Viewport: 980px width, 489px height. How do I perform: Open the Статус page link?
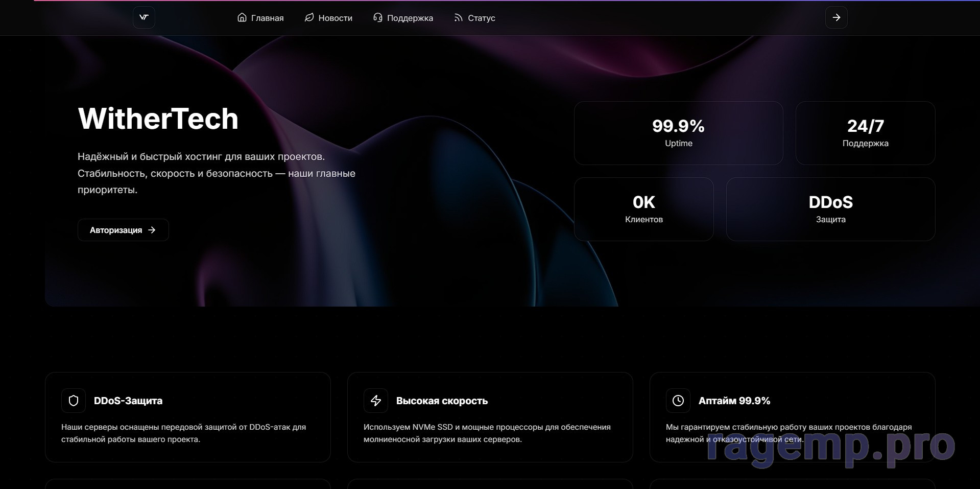[481, 18]
